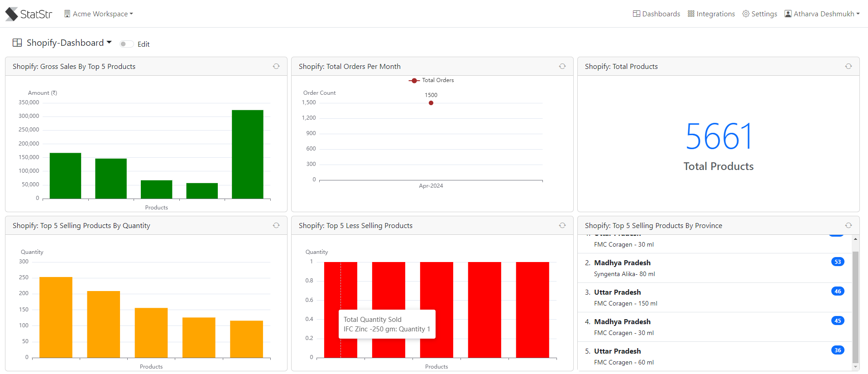Click the last red less-selling product bar
868x374 pixels.
532,310
